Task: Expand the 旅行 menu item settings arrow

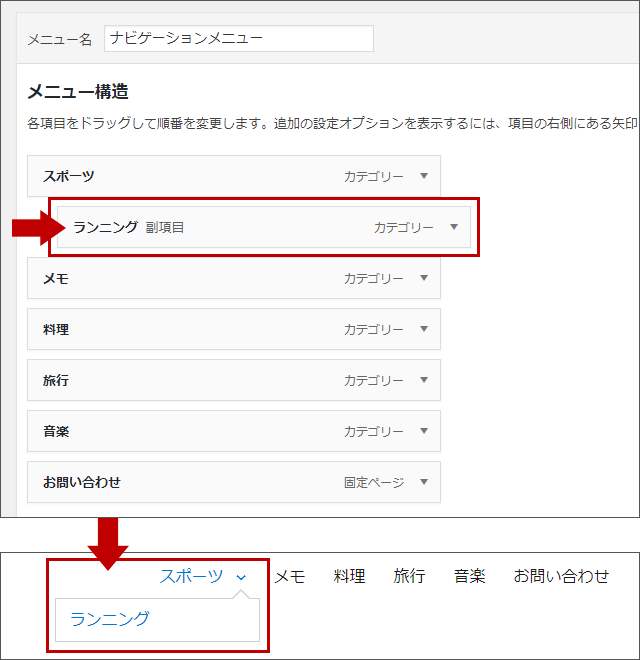Action: 423,381
